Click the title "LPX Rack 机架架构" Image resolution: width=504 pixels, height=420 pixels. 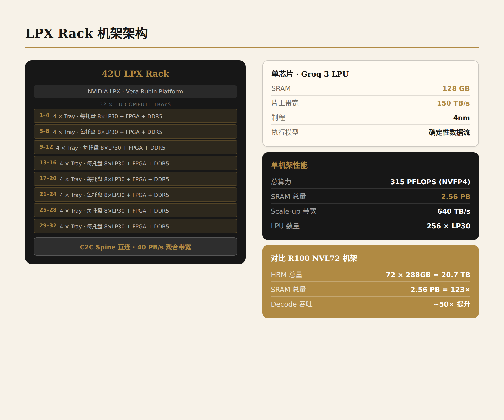(86, 33)
